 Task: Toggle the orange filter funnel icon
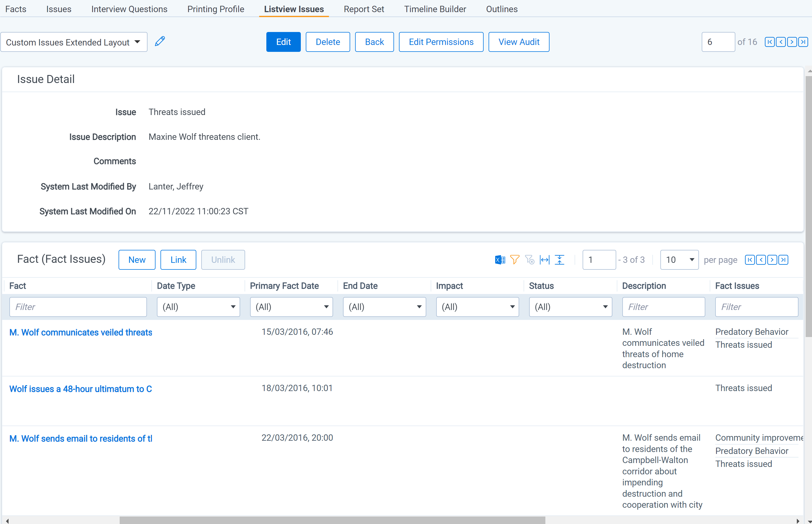tap(515, 260)
